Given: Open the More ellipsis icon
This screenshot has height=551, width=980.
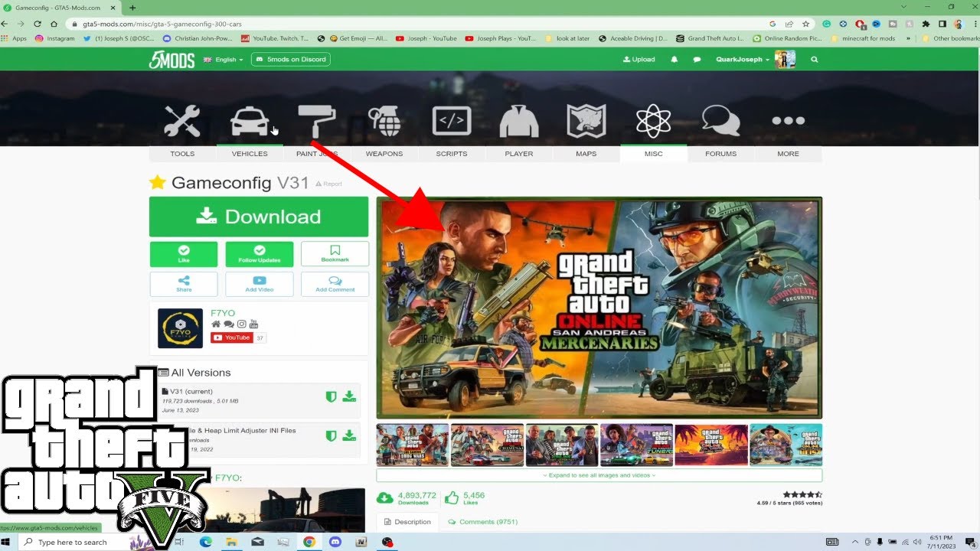Looking at the screenshot, I should (x=789, y=121).
